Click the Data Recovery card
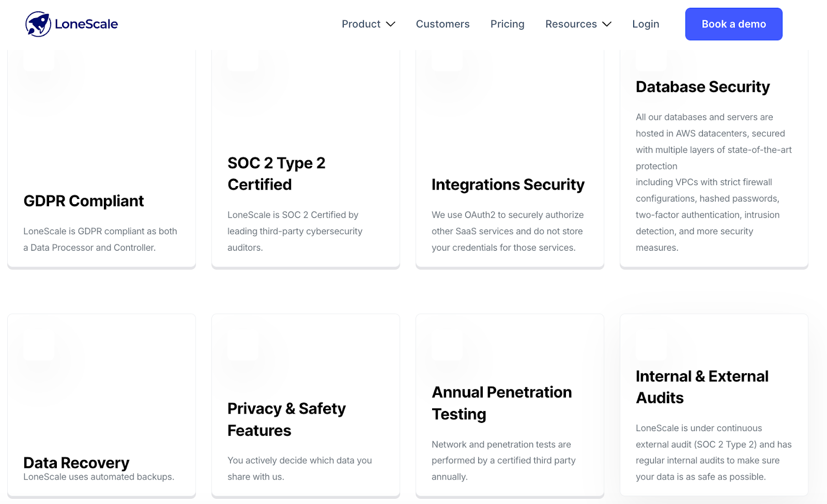Viewport: 827px width, 504px height. click(101, 405)
